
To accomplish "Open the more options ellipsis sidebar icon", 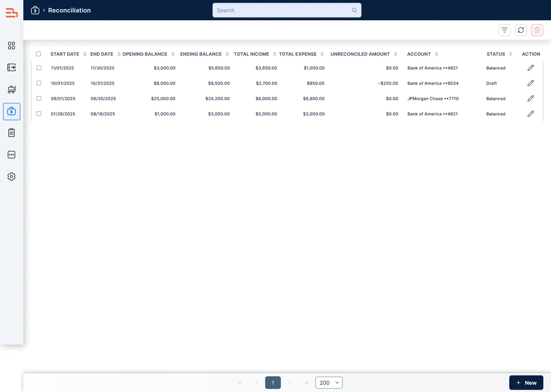I will [11, 155].
